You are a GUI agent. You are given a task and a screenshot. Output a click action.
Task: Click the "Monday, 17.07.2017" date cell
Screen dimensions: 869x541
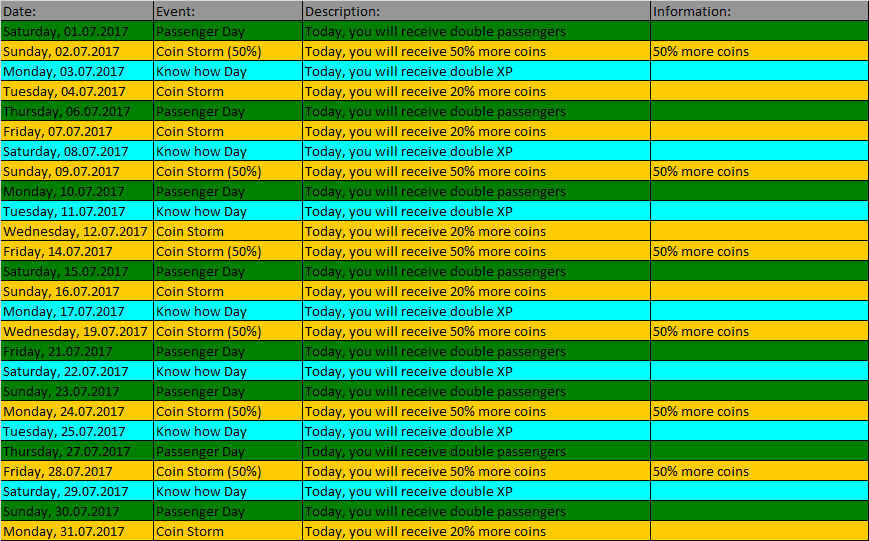tap(77, 312)
